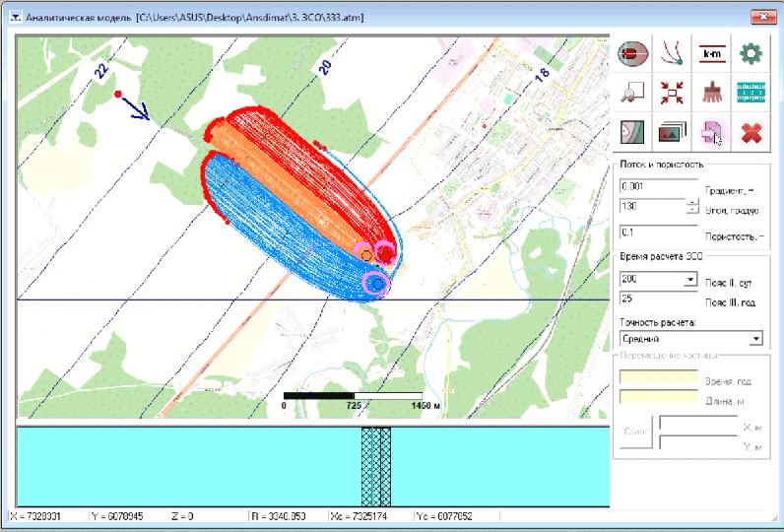Select the ruler measurement tool
The width and height of the screenshot is (784, 532).
tap(751, 94)
